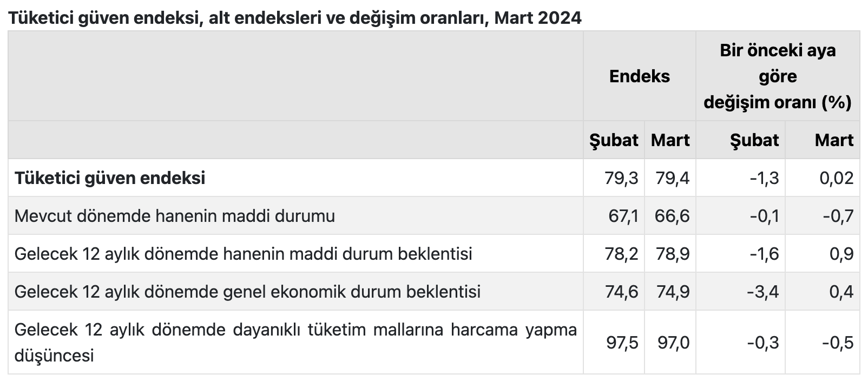
Task: Click the 79,4 March consumer confidence value
Action: 673,178
